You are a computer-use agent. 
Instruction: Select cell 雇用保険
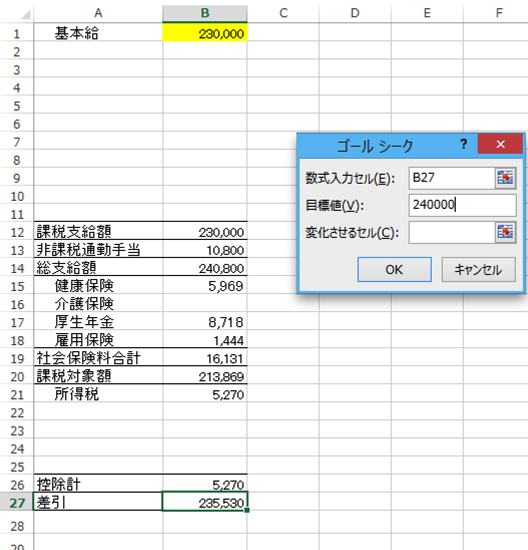[98, 340]
